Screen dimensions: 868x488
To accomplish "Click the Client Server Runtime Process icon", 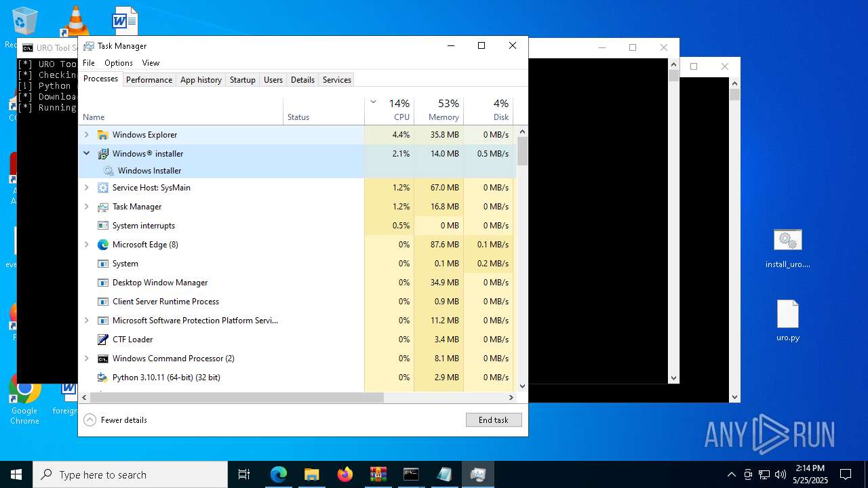I will (103, 302).
